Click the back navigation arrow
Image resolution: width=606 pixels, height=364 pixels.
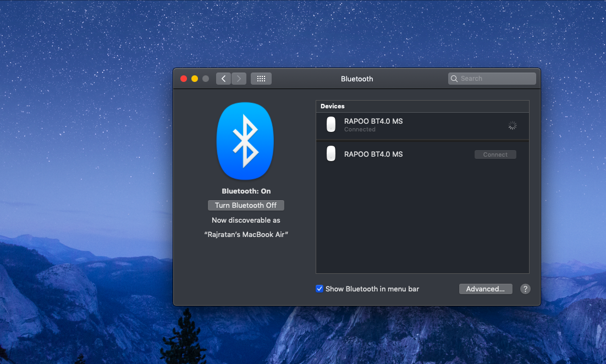[223, 79]
